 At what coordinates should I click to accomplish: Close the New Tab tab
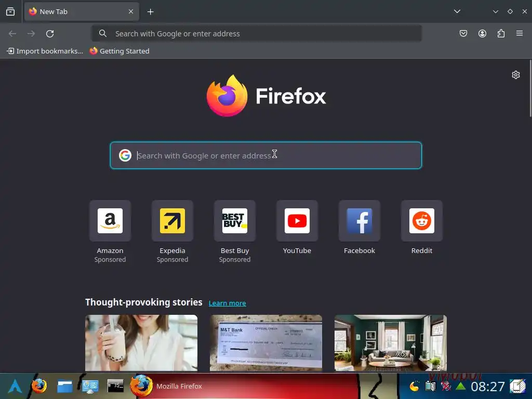131,11
